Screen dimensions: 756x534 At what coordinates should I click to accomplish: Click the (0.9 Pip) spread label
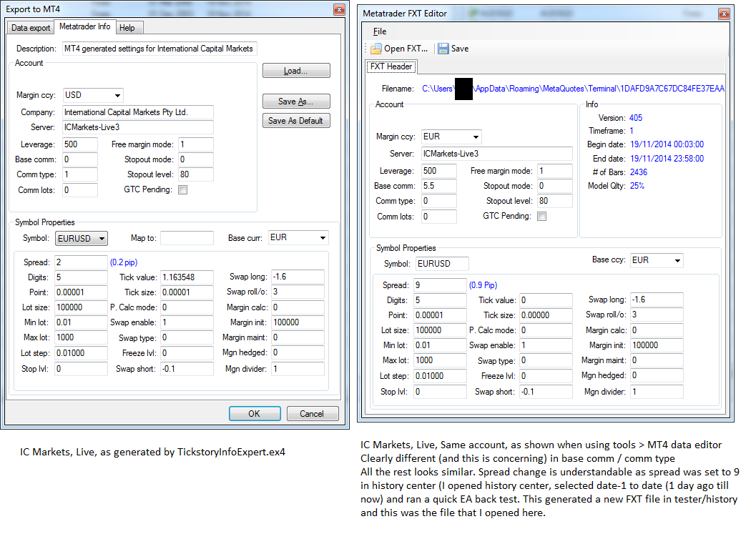[x=483, y=285]
